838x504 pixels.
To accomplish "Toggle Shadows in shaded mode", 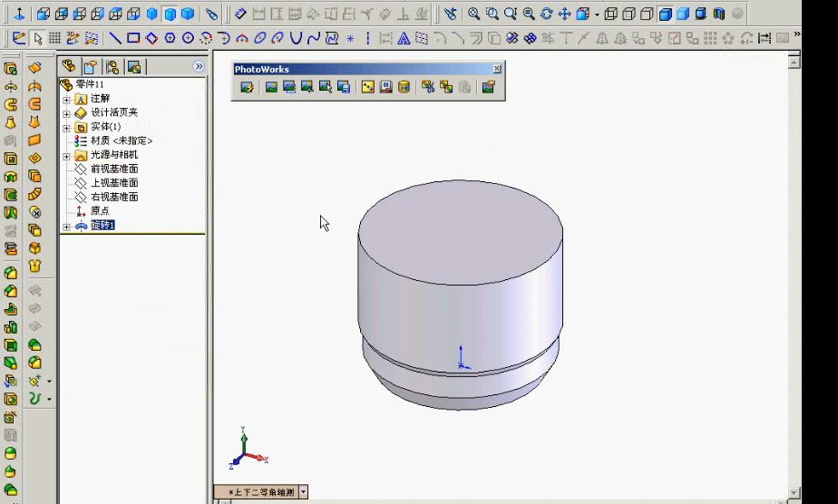I will point(701,14).
